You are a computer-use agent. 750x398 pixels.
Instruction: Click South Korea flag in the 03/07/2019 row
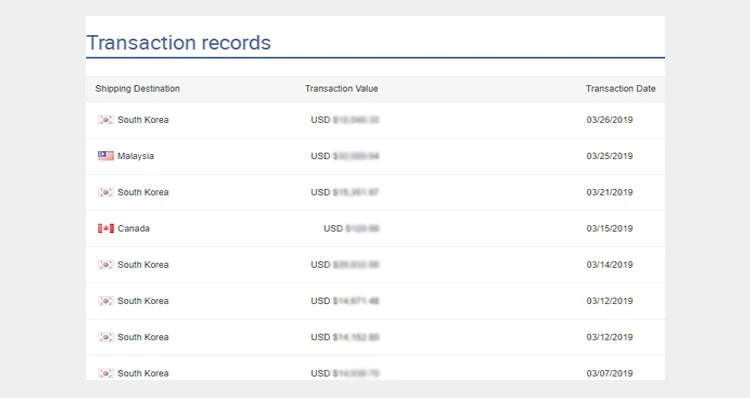click(106, 373)
